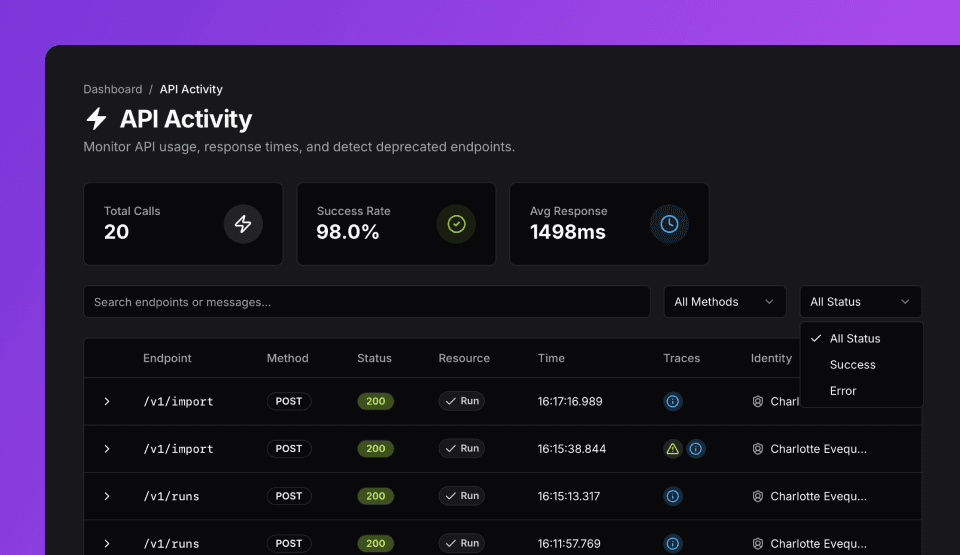Screen dimensions: 960x555
Task: Click the info trace icon for 16:15:13.317 row
Action: [673, 496]
